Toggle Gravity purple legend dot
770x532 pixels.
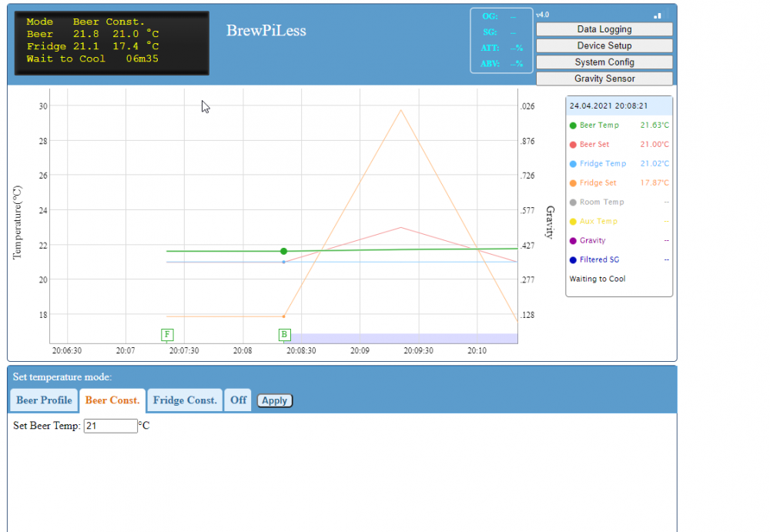pos(573,241)
